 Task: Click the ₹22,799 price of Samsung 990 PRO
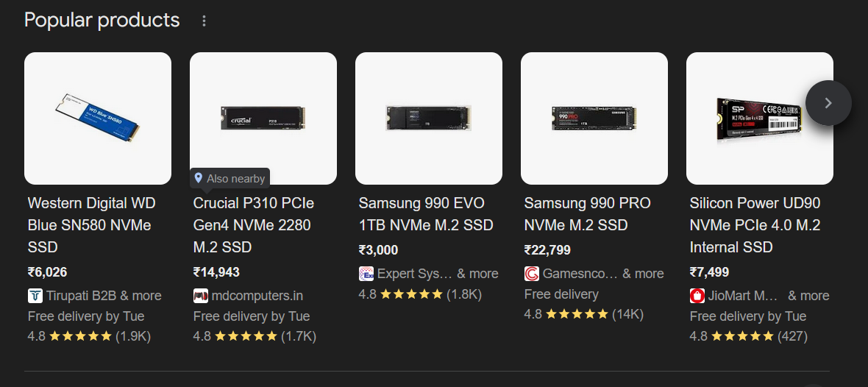547,250
